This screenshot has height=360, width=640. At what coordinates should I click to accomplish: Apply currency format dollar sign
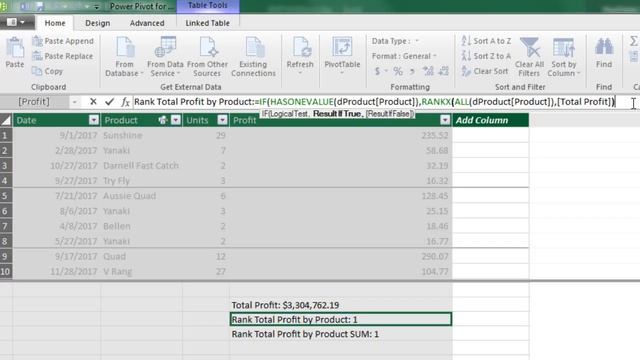pyautogui.click(x=377, y=71)
